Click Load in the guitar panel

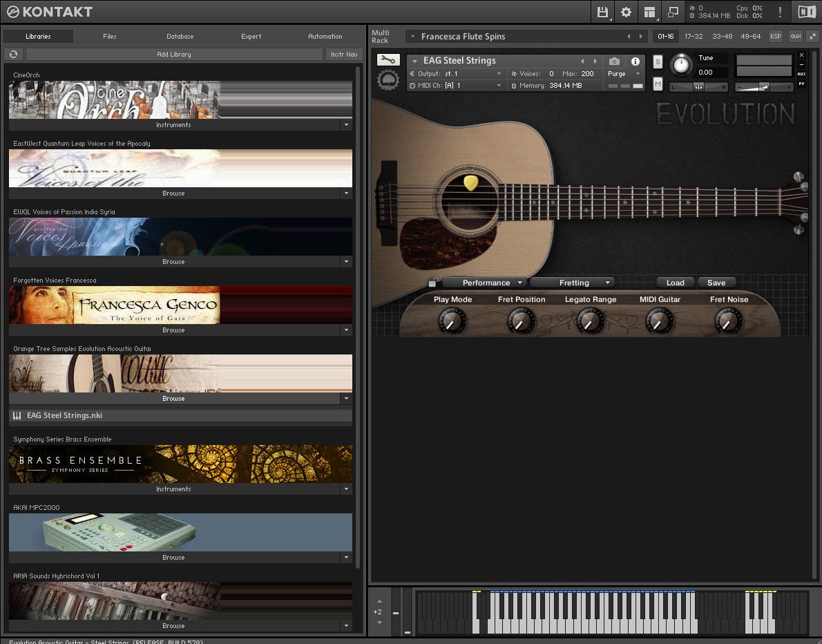(x=676, y=283)
